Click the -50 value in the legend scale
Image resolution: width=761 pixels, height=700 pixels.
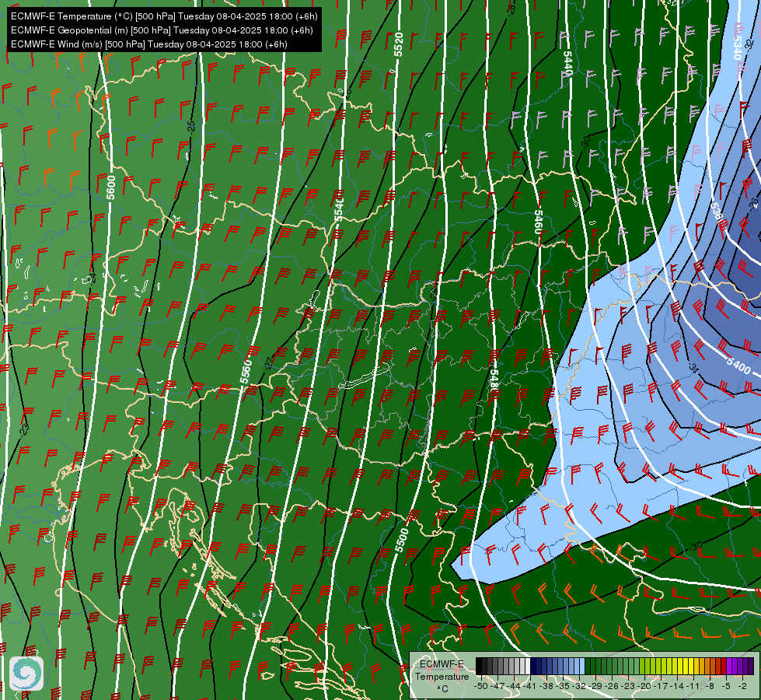[481, 686]
